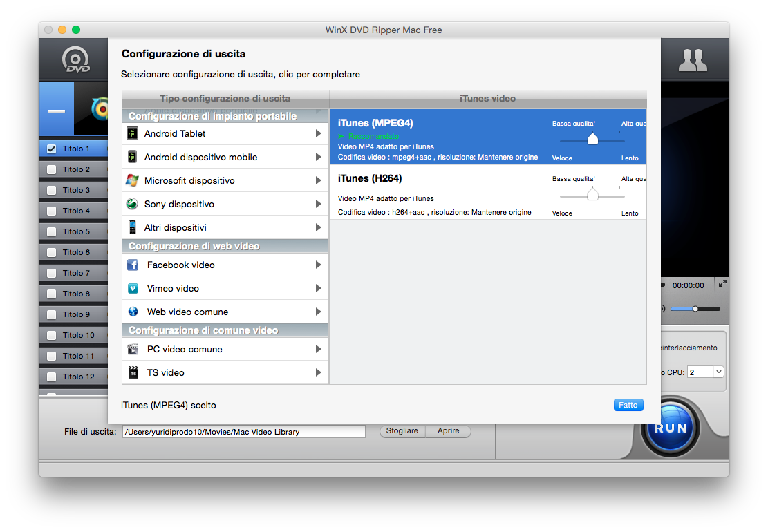Adjust iTunes (H264) quality slider
The image size is (768, 532).
[x=592, y=195]
